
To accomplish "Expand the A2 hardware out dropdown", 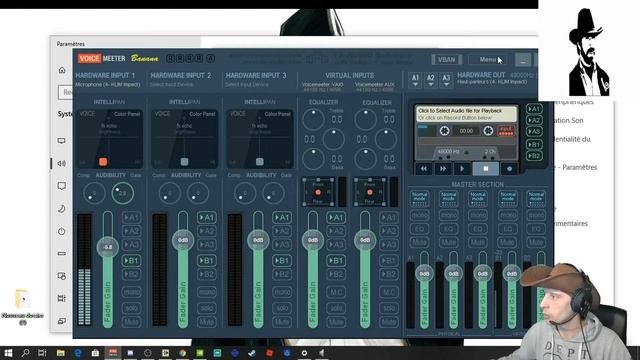I will (x=431, y=80).
